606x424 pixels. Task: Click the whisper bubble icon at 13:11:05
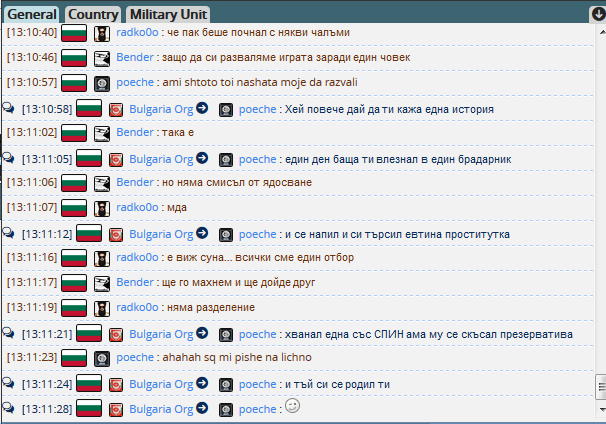9,158
